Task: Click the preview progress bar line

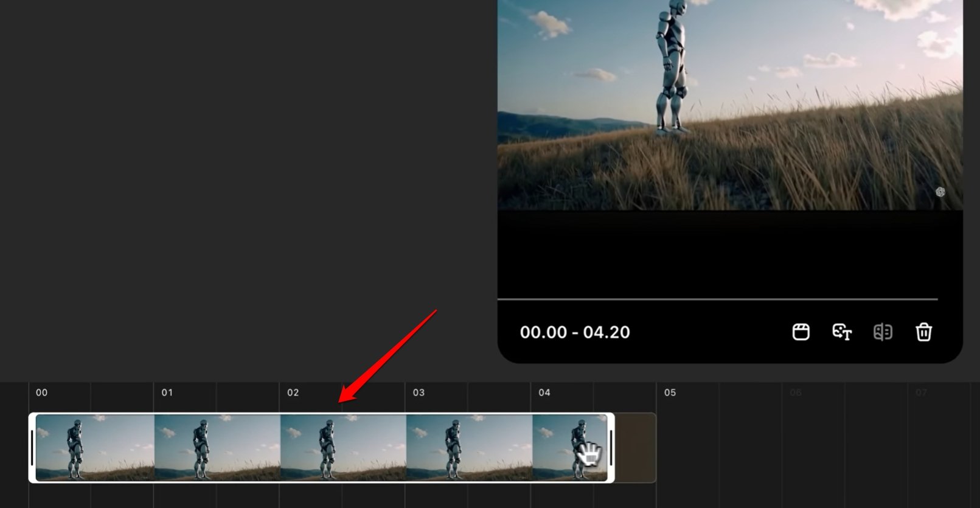Action: (x=718, y=299)
